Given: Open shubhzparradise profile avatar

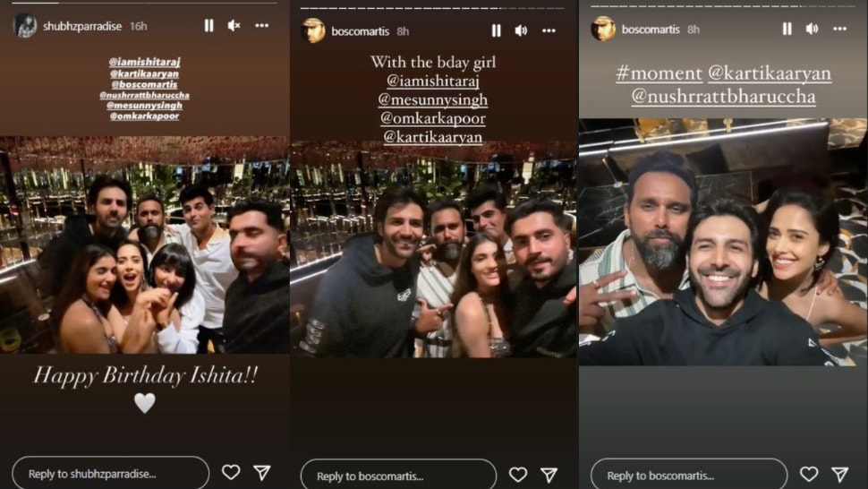Looking at the screenshot, I should (25, 25).
